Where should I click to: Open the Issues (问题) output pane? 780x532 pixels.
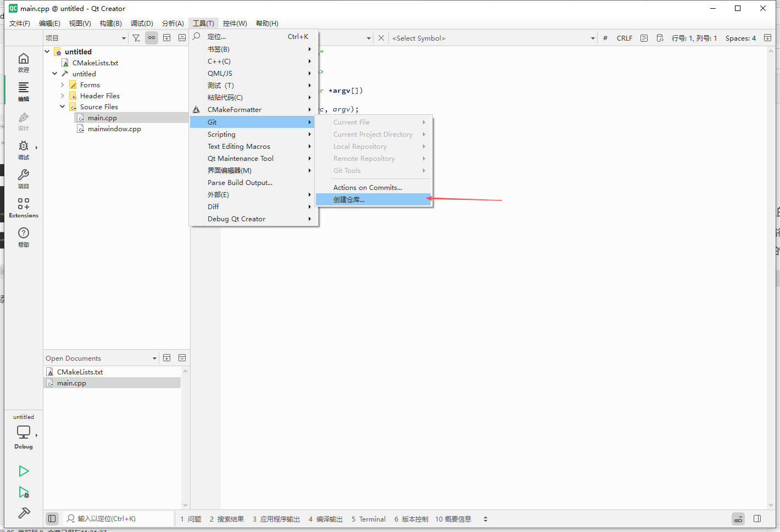pos(191,519)
